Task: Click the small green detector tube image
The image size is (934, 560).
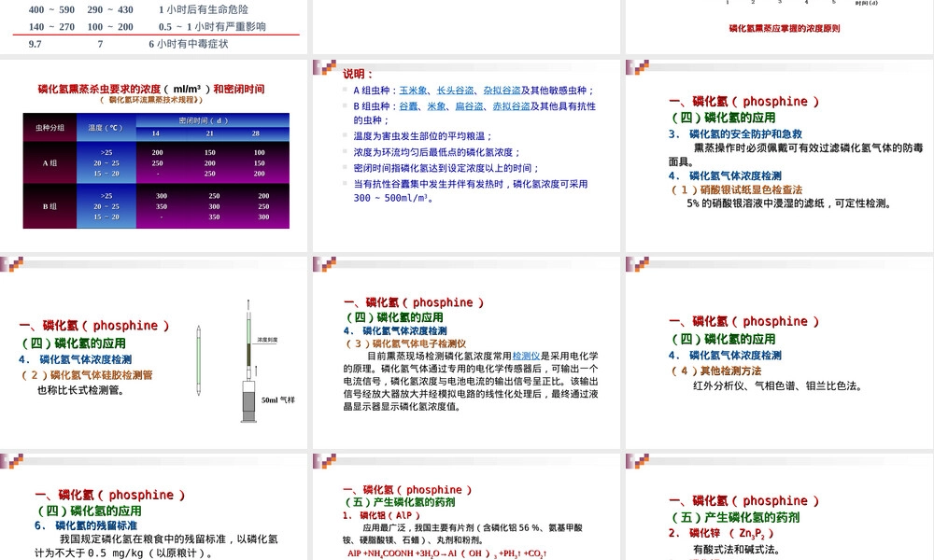Action: (x=198, y=360)
